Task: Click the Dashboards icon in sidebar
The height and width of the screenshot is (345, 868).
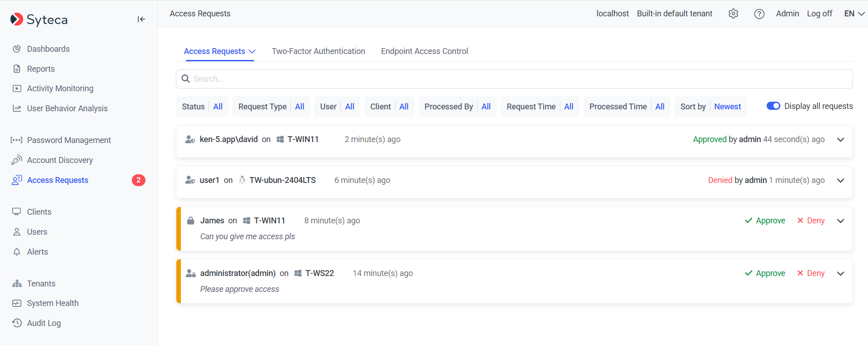Action: click(17, 49)
